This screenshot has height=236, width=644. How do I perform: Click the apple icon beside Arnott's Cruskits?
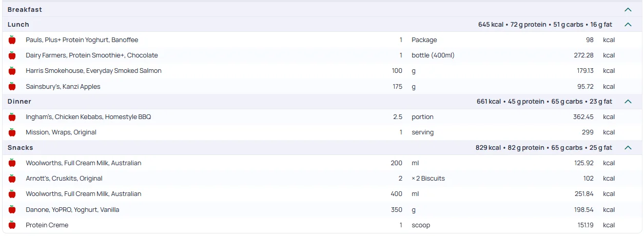(x=12, y=179)
